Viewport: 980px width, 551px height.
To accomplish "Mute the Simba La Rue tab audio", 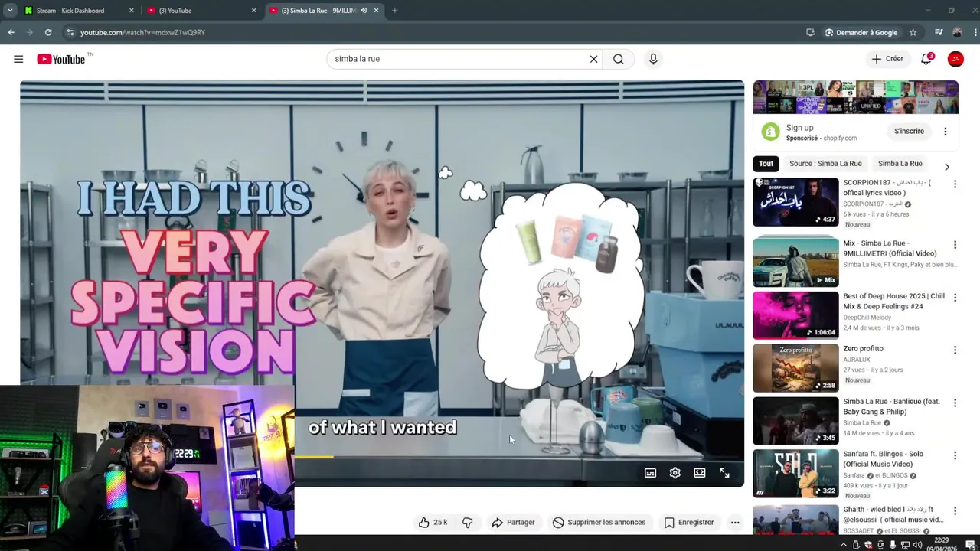I will tap(364, 11).
